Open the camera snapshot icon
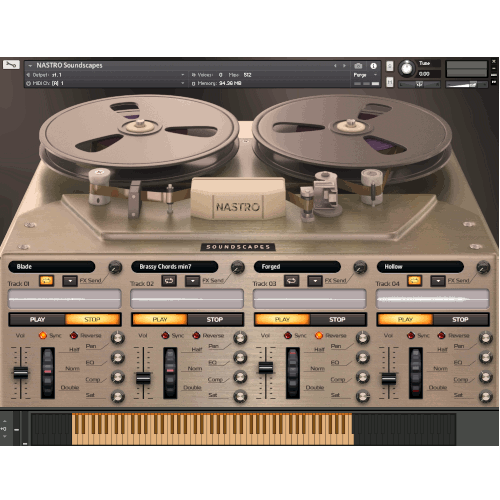500x500 pixels. point(358,66)
